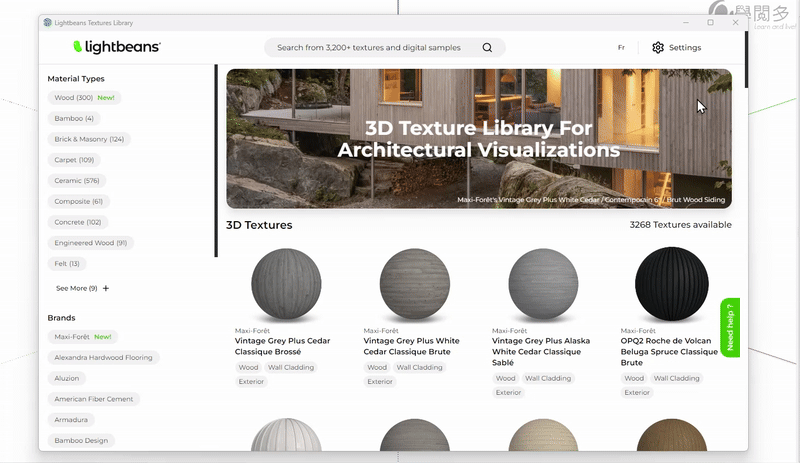
Task: Click the plus icon beside See More
Action: [x=106, y=288]
